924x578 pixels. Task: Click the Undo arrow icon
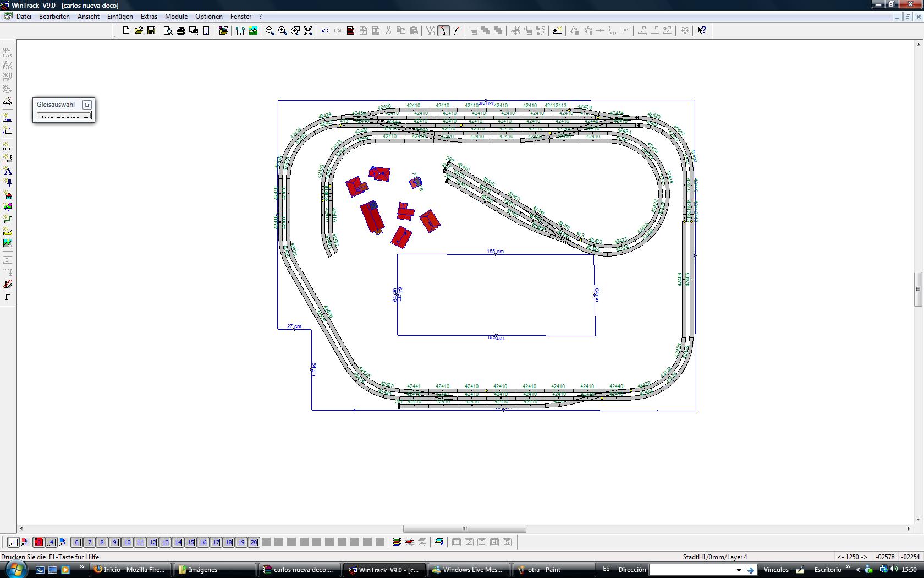pyautogui.click(x=325, y=31)
